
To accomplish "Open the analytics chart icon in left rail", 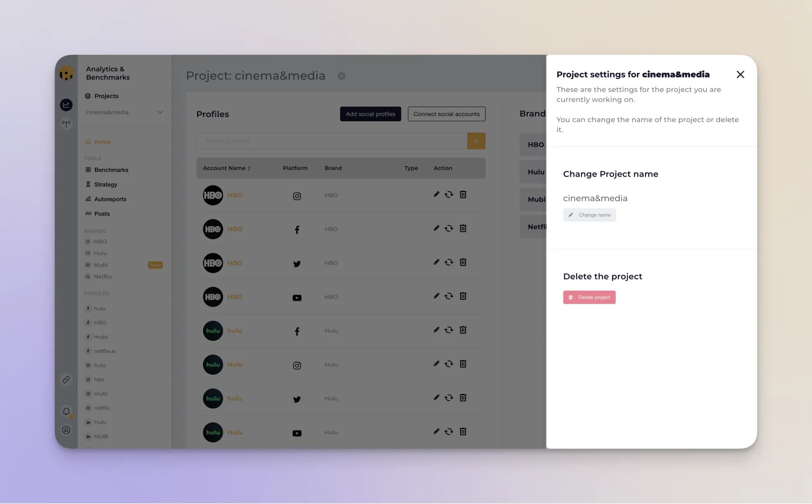I will pyautogui.click(x=66, y=105).
